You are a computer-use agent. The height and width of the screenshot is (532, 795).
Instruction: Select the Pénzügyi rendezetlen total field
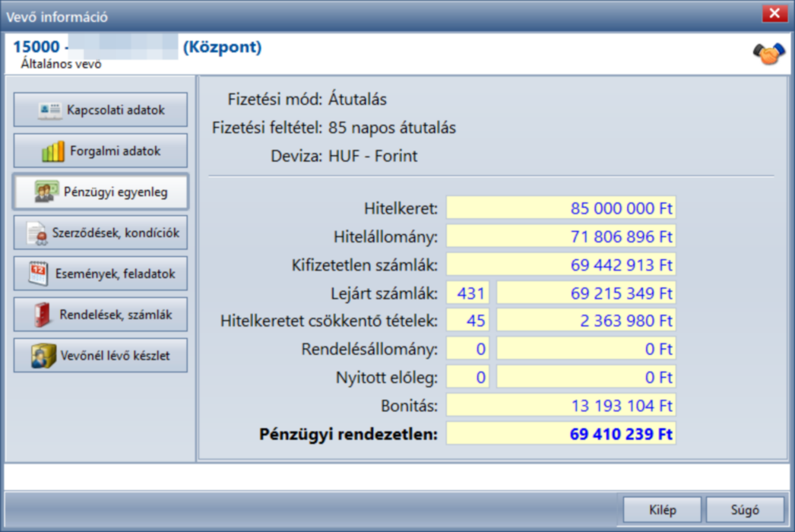pos(561,434)
